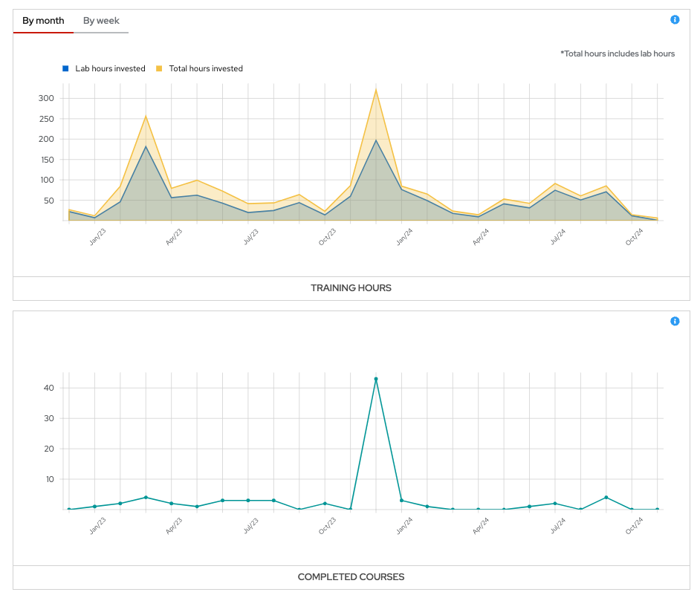Click Apr/24 axis label in training hours chart

[481, 237]
